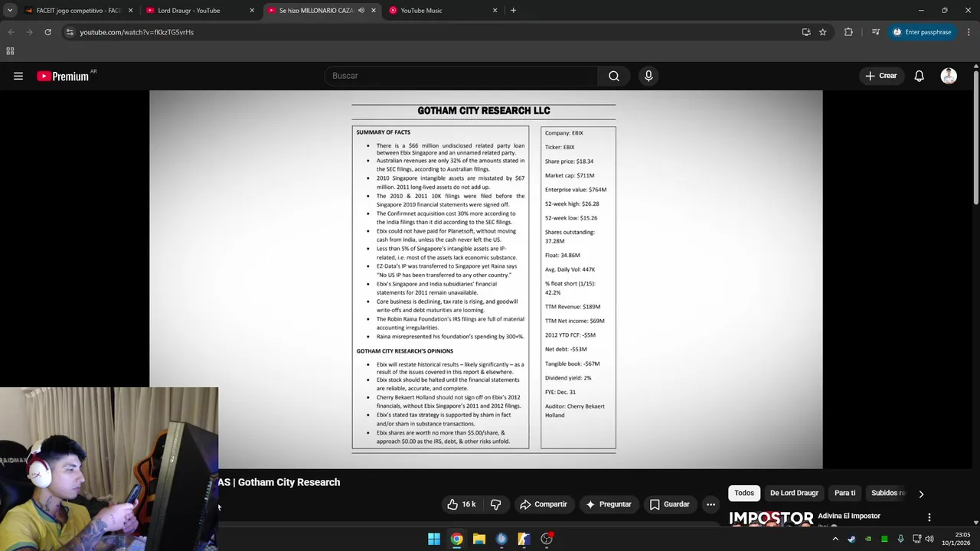Close the Lord Draugr tab
The height and width of the screenshot is (551, 980).
pos(252,11)
